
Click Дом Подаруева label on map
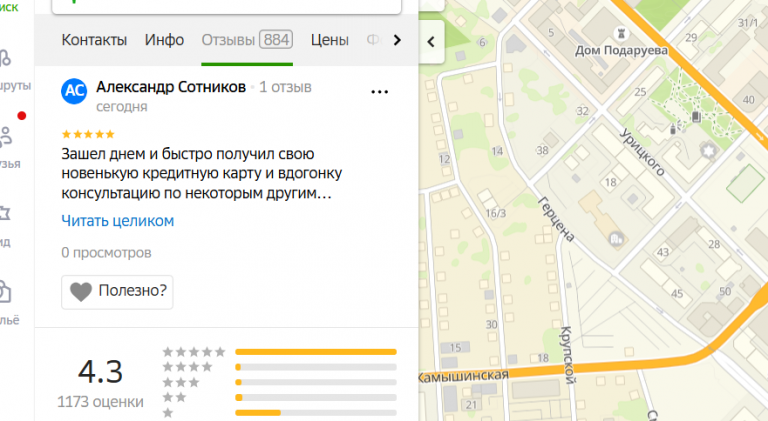coord(621,50)
